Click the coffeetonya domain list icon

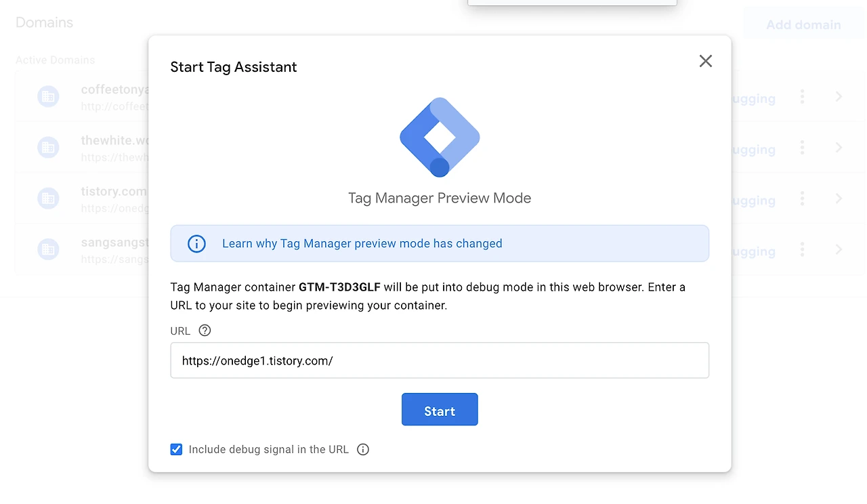click(x=48, y=97)
